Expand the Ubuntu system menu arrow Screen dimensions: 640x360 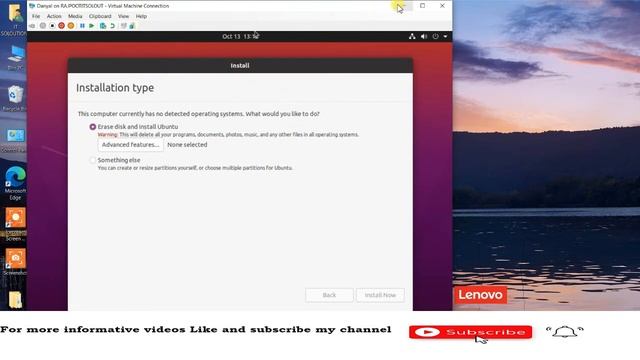(x=445, y=36)
